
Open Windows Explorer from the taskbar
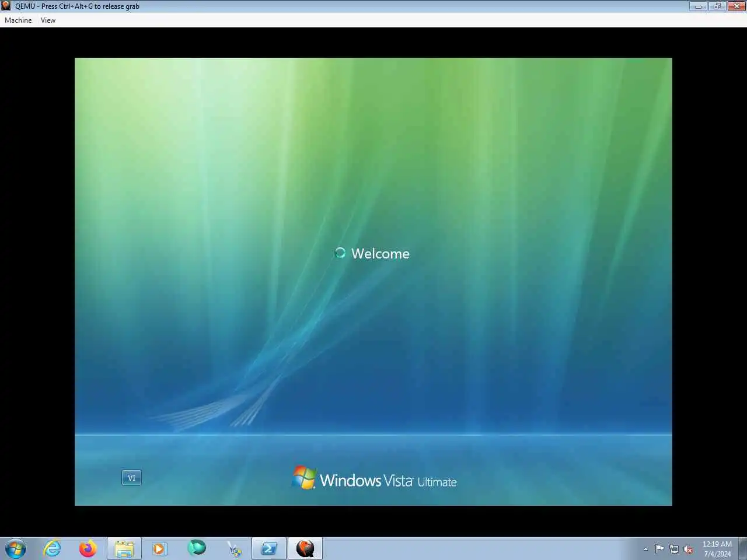click(124, 549)
